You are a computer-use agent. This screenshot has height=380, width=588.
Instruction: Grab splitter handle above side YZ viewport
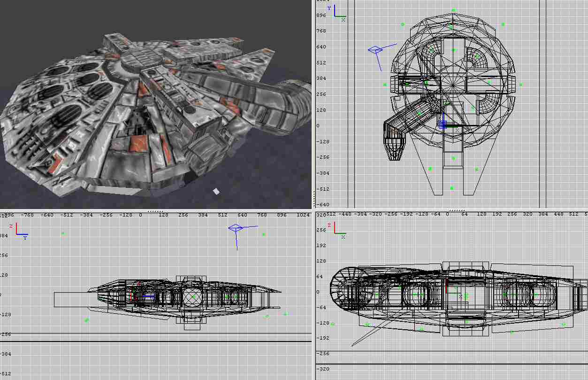pos(155,211)
